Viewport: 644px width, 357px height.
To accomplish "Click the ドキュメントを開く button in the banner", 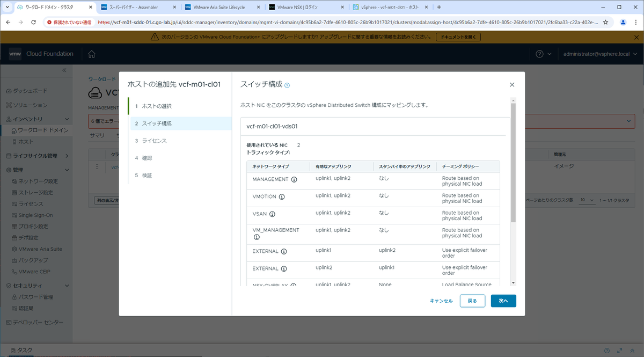I will [x=457, y=37].
